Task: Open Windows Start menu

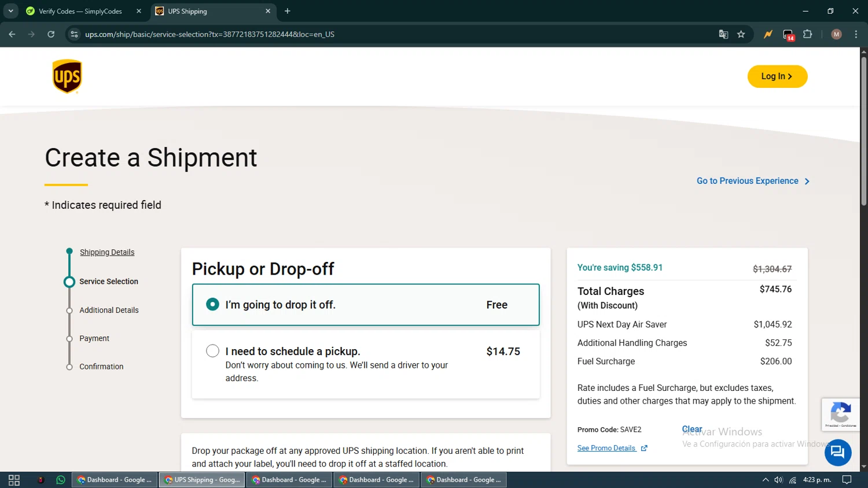Action: click(14, 480)
